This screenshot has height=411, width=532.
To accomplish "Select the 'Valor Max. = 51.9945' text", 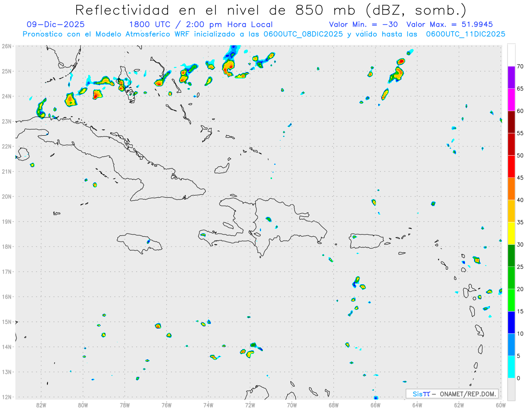I will (x=450, y=25).
